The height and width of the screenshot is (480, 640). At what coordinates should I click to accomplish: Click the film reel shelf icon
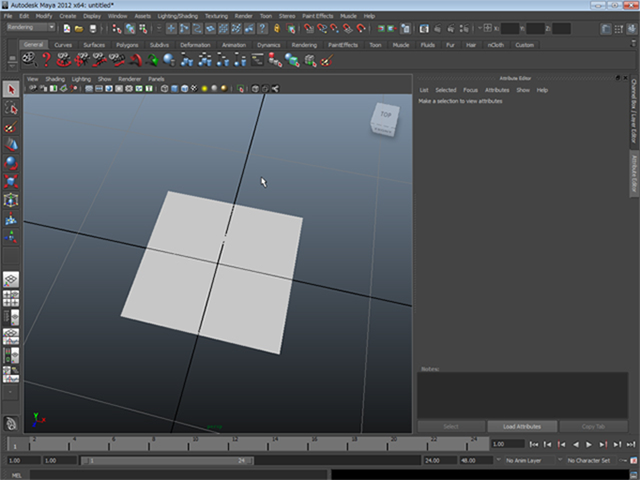[29, 60]
